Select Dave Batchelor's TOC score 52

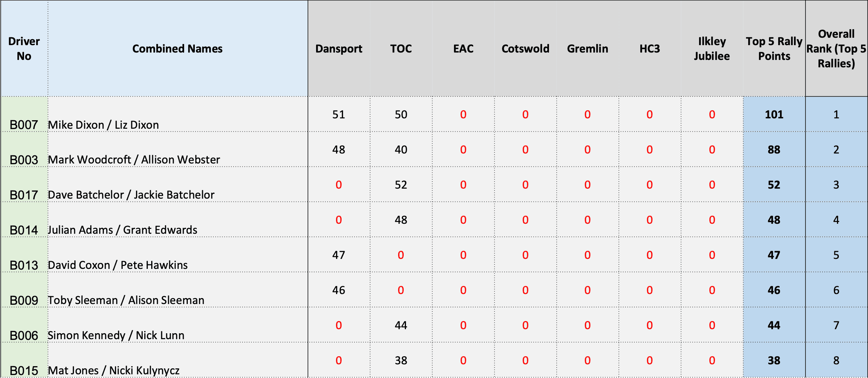401,185
